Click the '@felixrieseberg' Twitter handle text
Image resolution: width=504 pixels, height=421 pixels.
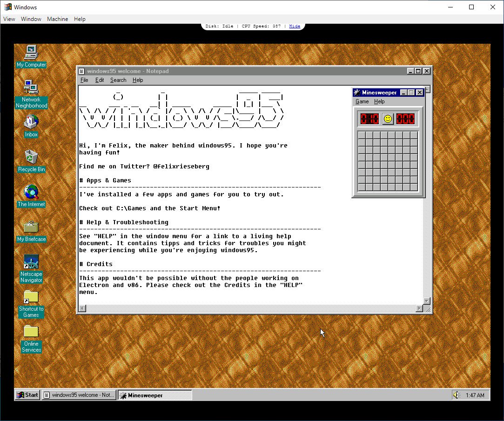[181, 167]
